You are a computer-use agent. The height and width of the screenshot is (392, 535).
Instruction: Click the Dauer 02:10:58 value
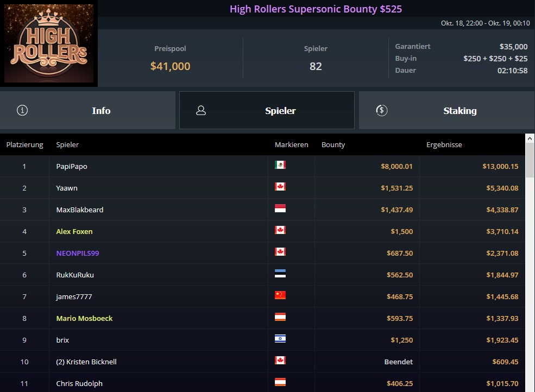[x=513, y=71]
